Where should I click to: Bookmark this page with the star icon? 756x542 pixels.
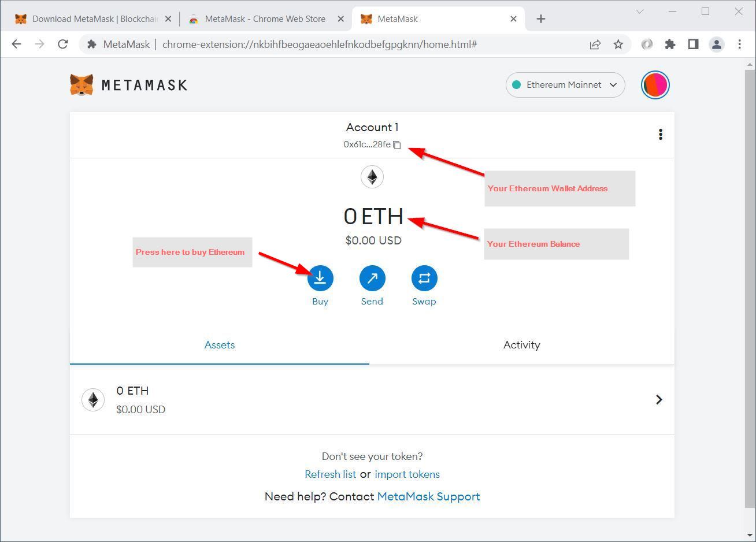tap(618, 44)
